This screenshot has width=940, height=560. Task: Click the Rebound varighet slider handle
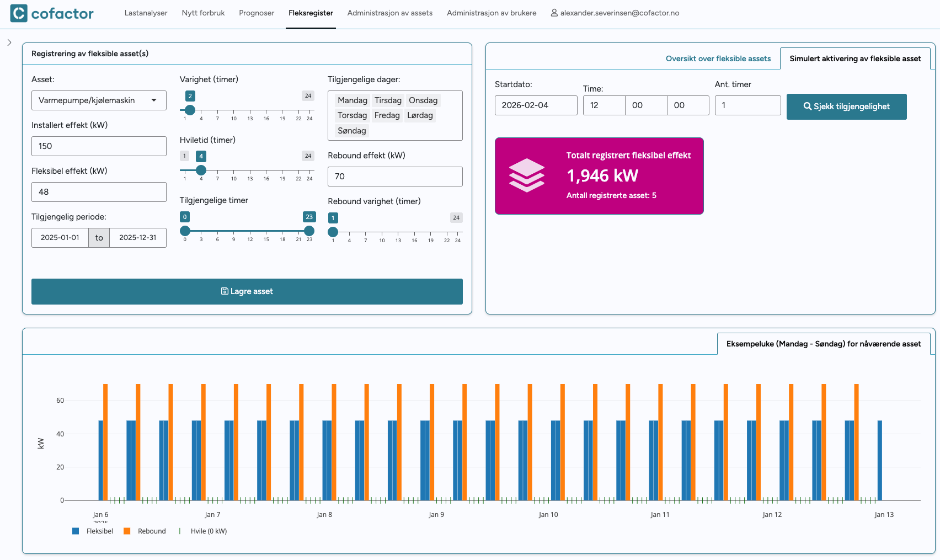click(x=333, y=232)
